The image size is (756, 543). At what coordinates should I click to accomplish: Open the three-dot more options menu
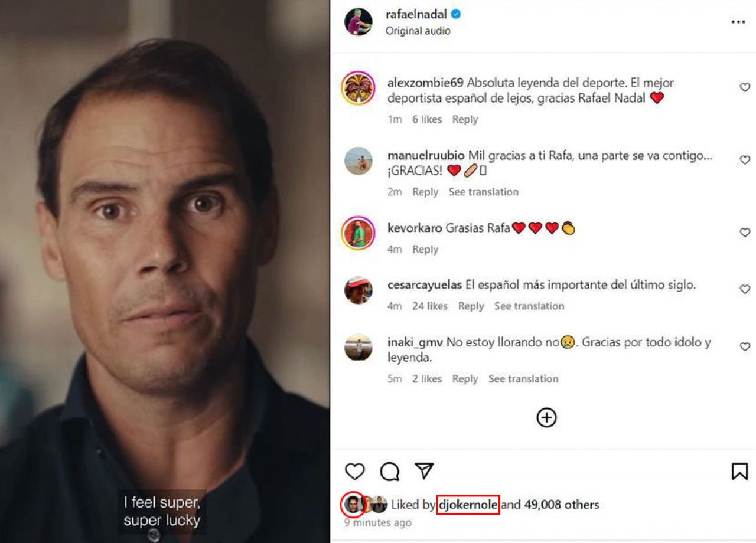738,22
